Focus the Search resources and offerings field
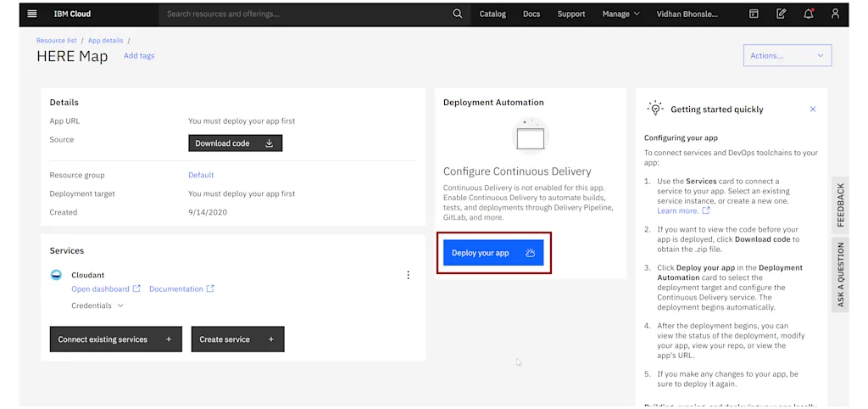868x409 pixels. pyautogui.click(x=305, y=14)
